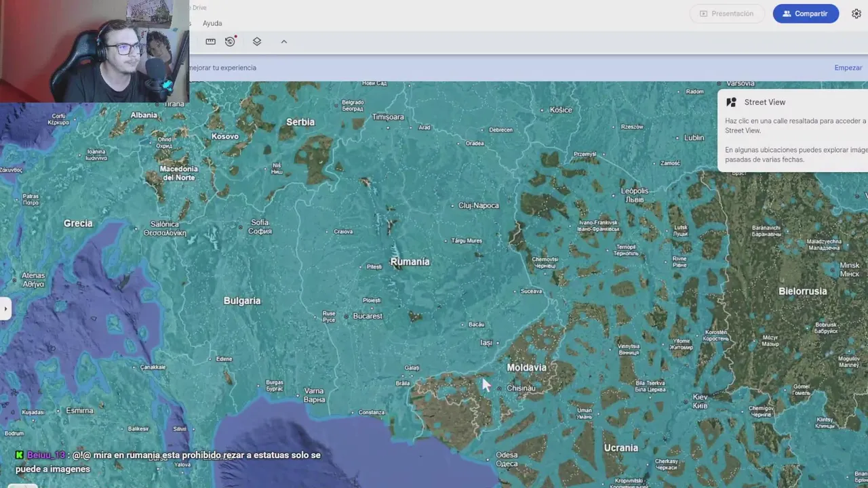Image resolution: width=868 pixels, height=488 pixels.
Task: Click the Presentación button
Action: (x=727, y=14)
